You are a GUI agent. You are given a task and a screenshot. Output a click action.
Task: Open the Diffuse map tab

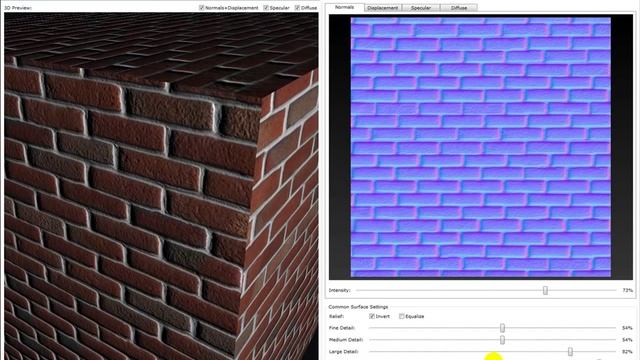click(x=459, y=8)
